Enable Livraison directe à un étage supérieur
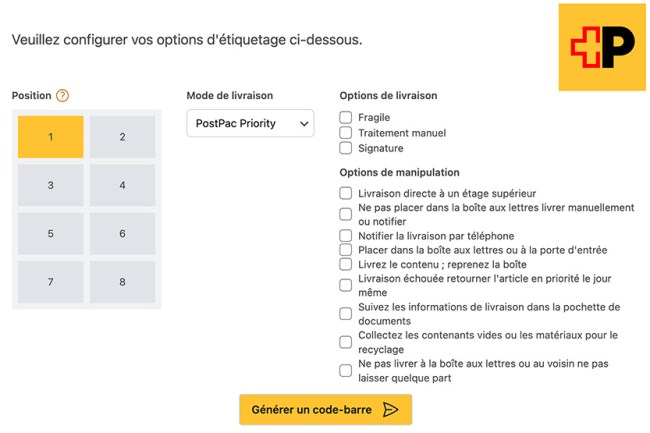 pyautogui.click(x=346, y=193)
